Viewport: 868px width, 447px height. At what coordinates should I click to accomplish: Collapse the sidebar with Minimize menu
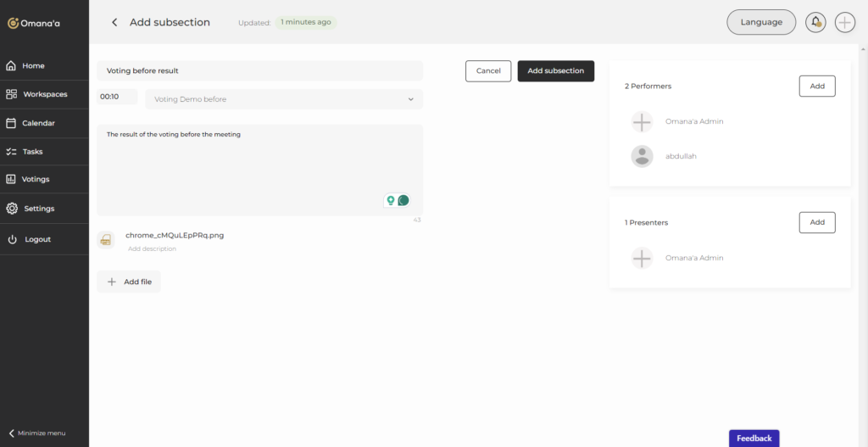click(x=37, y=433)
